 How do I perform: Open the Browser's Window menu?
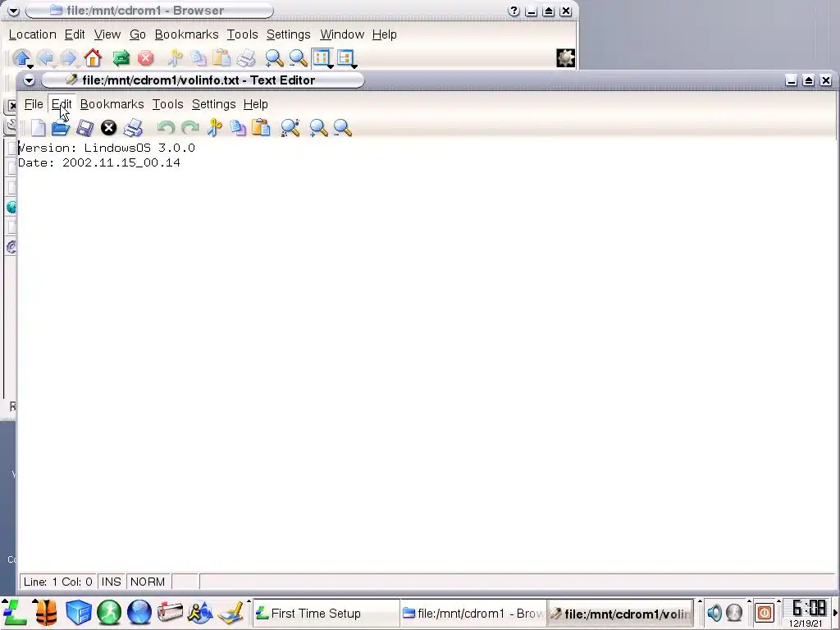tap(342, 34)
